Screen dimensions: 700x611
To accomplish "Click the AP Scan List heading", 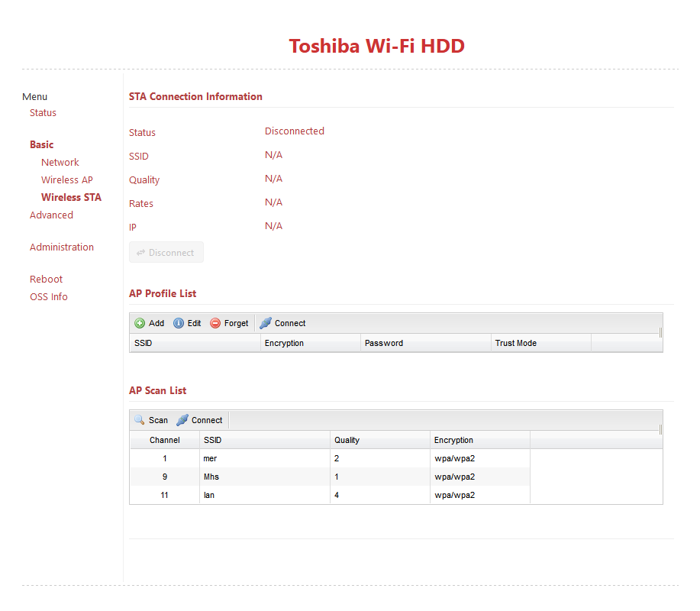I will [x=157, y=390].
